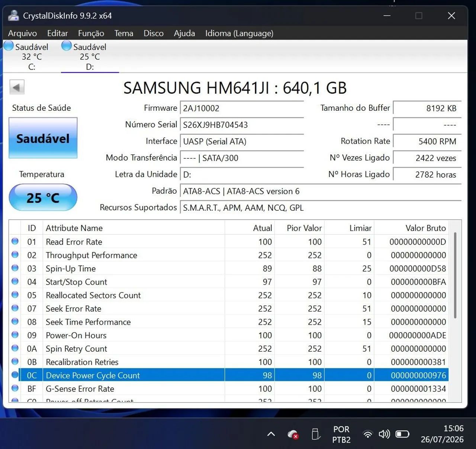Click the ID column header

click(x=32, y=228)
